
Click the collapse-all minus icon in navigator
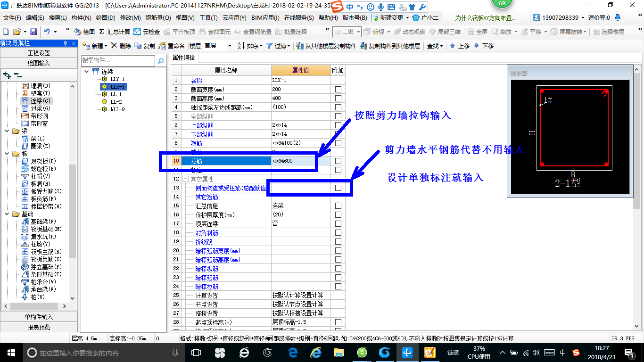[17, 74]
